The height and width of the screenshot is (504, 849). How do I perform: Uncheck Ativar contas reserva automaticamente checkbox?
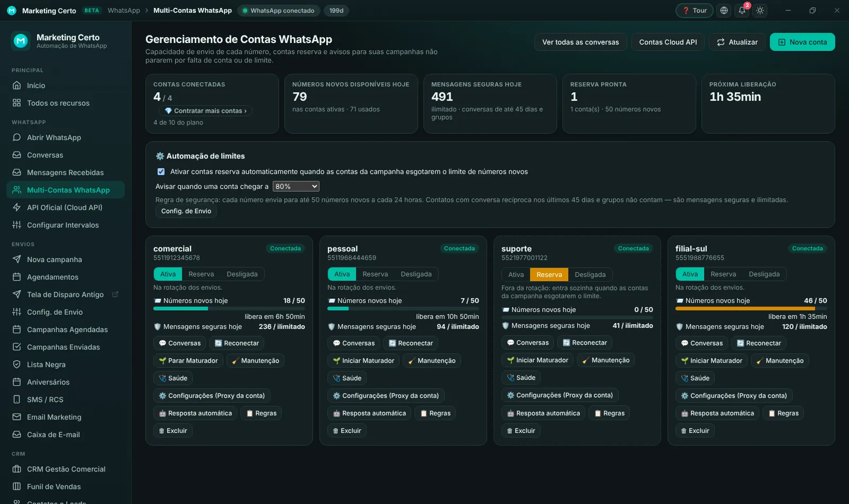(x=161, y=172)
